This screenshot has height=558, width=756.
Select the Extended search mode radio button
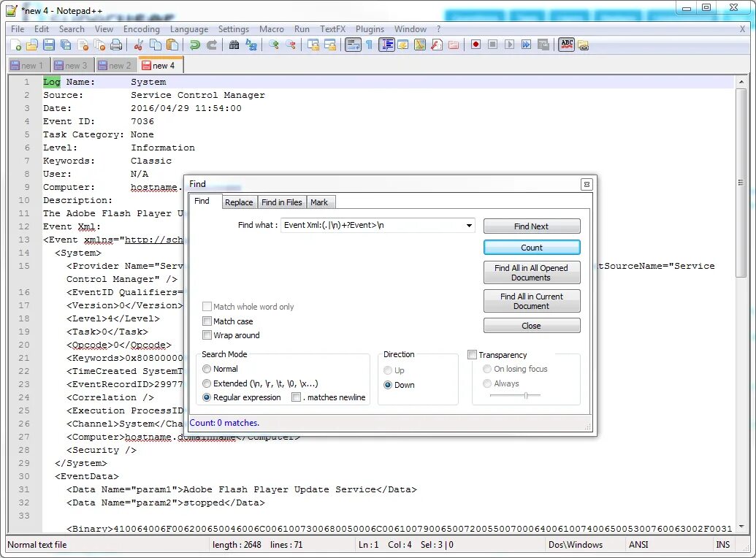click(207, 383)
